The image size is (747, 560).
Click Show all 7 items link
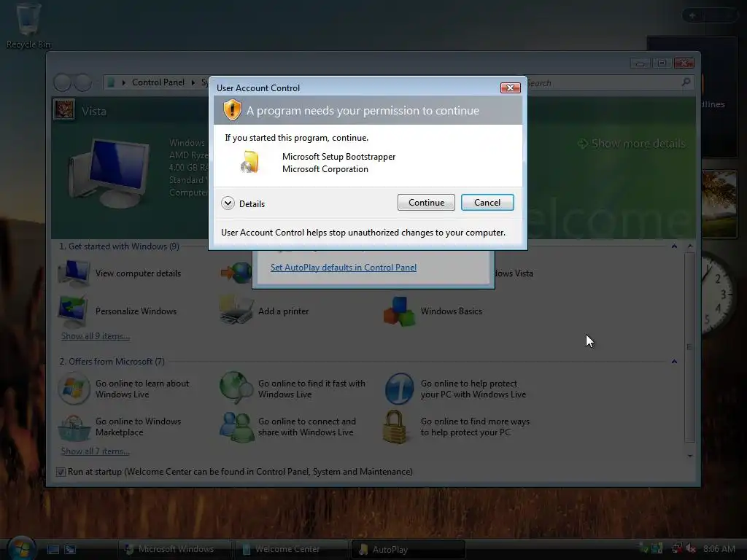point(95,451)
